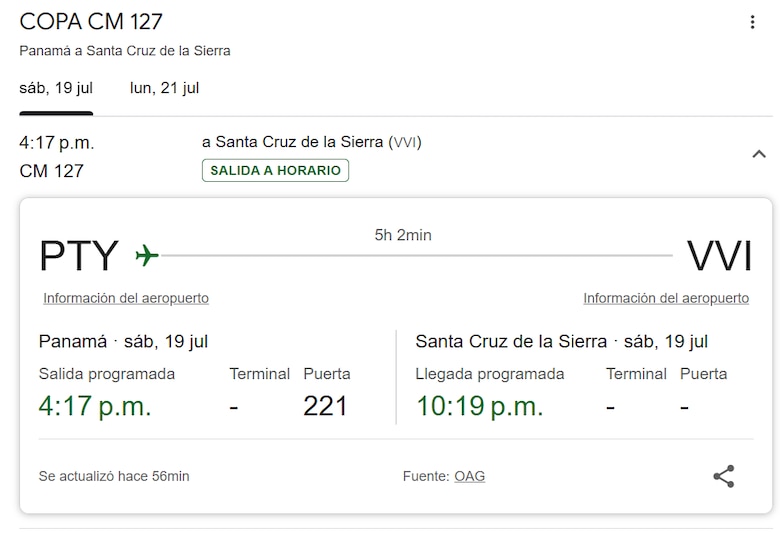Click 'a Santa Cruz de la Sierra (VVI)' row text
Viewport: 780px width, 538px height.
click(x=312, y=142)
